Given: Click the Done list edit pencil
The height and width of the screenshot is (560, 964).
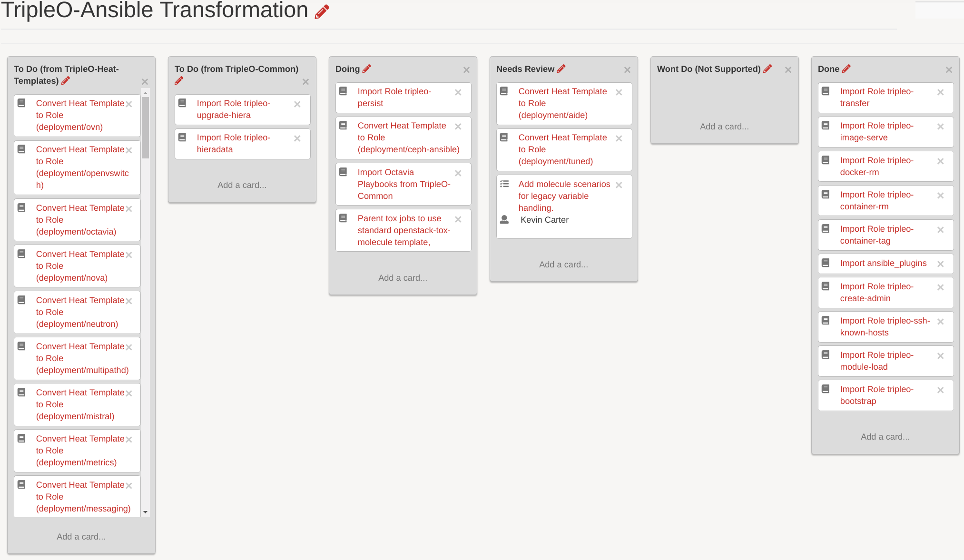Looking at the screenshot, I should [846, 69].
